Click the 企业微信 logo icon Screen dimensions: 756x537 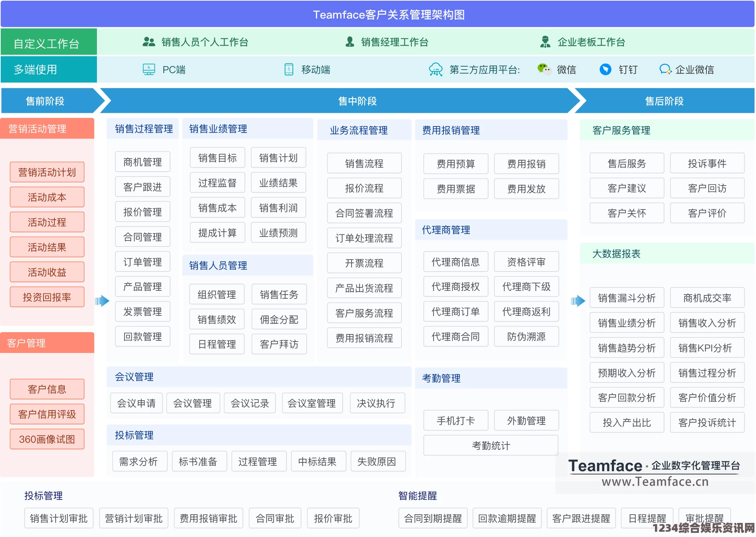[665, 69]
